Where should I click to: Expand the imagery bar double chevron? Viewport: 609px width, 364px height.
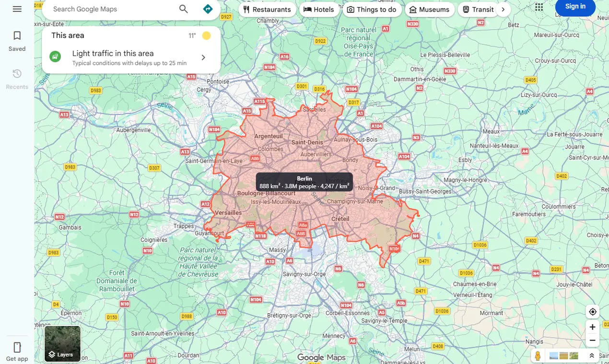click(592, 356)
